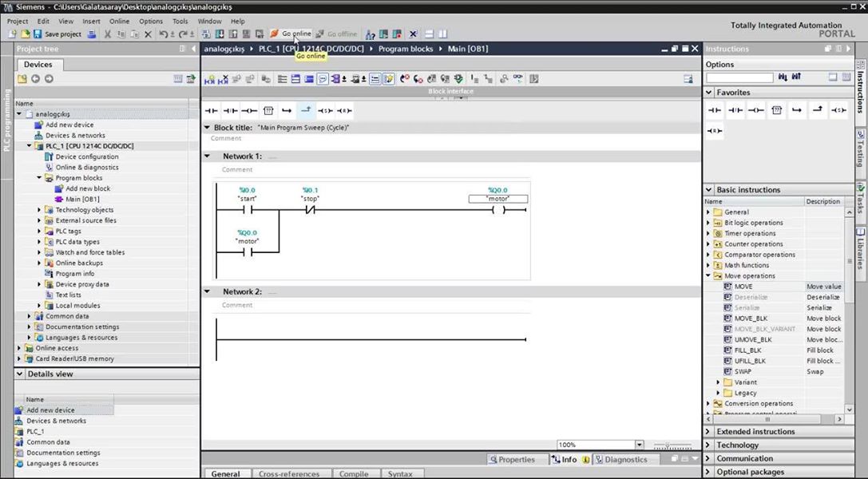Click the search-up icon in Instructions Options

(x=796, y=77)
